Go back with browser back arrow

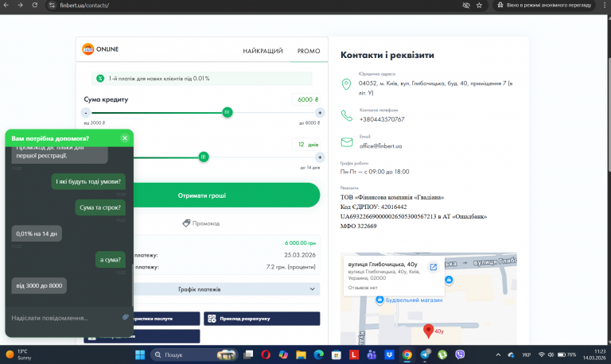pyautogui.click(x=6, y=5)
